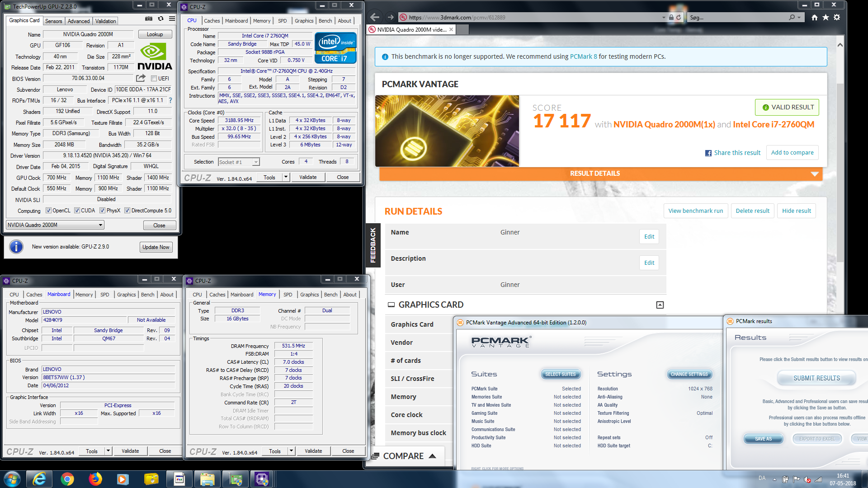Open Bench tab in top CPU-Z window
The image size is (868, 488).
(x=325, y=21)
